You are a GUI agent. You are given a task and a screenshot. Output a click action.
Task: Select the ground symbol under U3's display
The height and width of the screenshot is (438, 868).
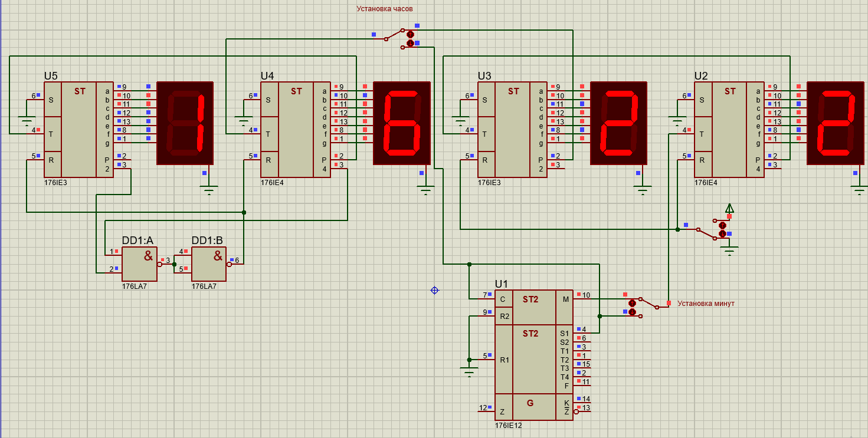[643, 190]
